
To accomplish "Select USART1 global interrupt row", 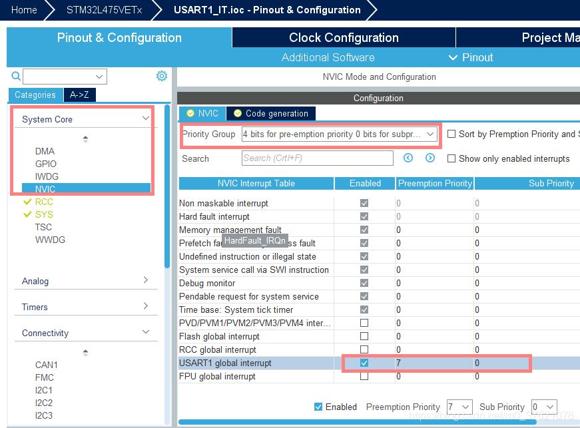I will 379,363.
